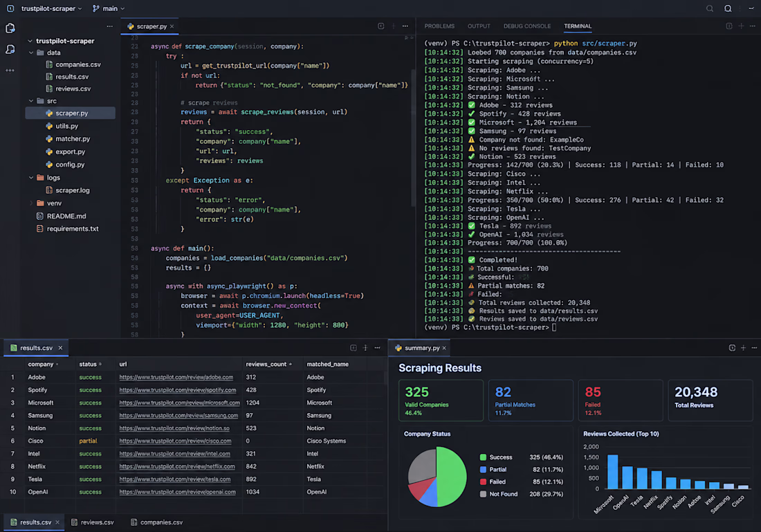Select the TERMINAL tab

point(578,26)
